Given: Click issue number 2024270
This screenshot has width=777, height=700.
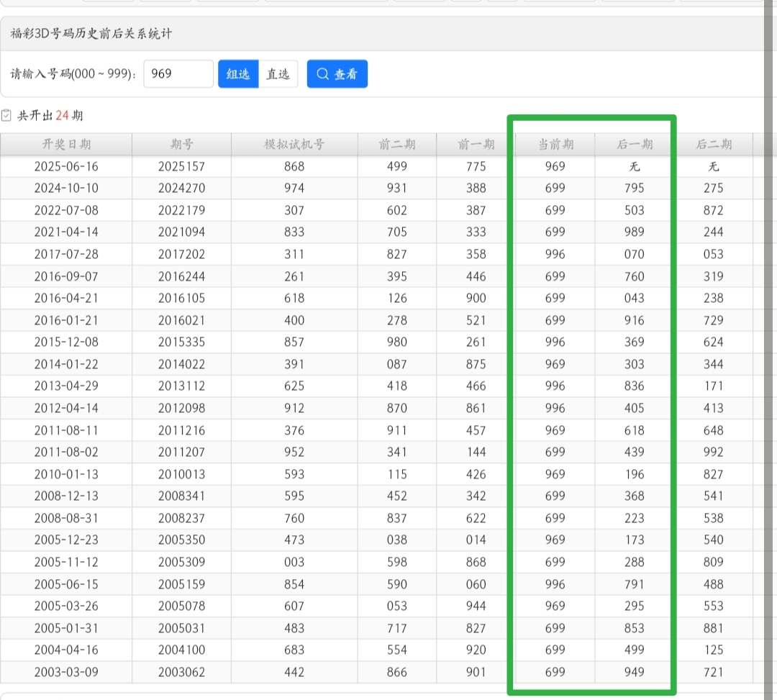Looking at the screenshot, I should [x=181, y=188].
